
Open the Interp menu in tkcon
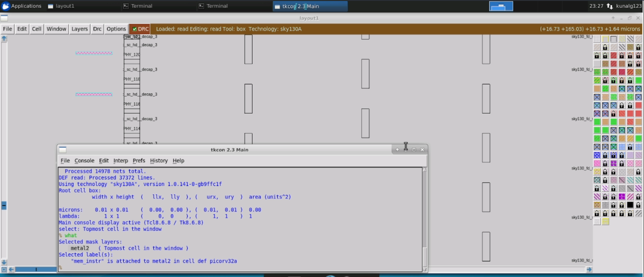[121, 161]
